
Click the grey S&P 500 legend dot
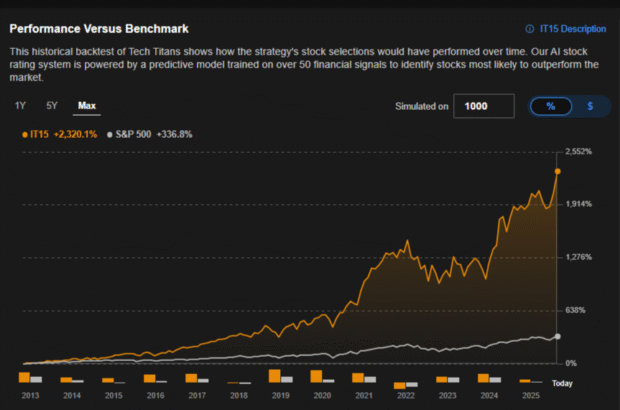[111, 133]
